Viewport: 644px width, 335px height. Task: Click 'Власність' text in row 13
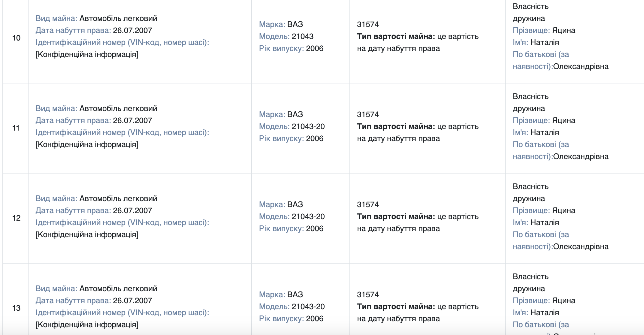[x=531, y=276]
